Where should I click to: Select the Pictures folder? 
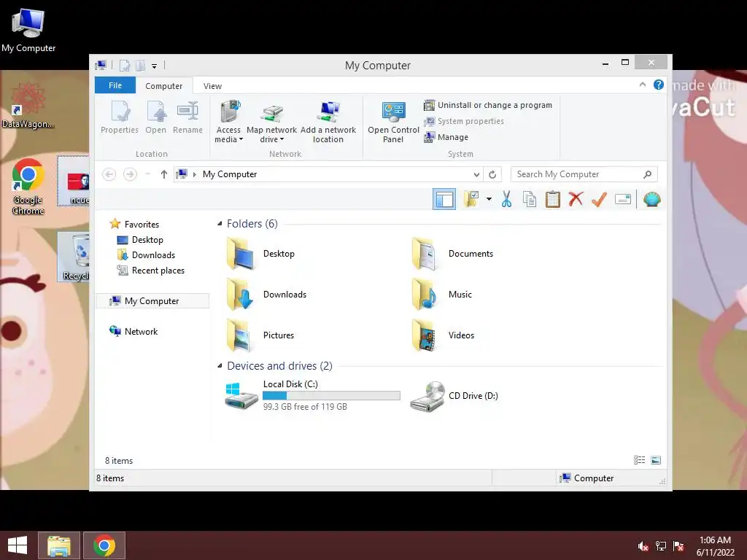[260, 335]
